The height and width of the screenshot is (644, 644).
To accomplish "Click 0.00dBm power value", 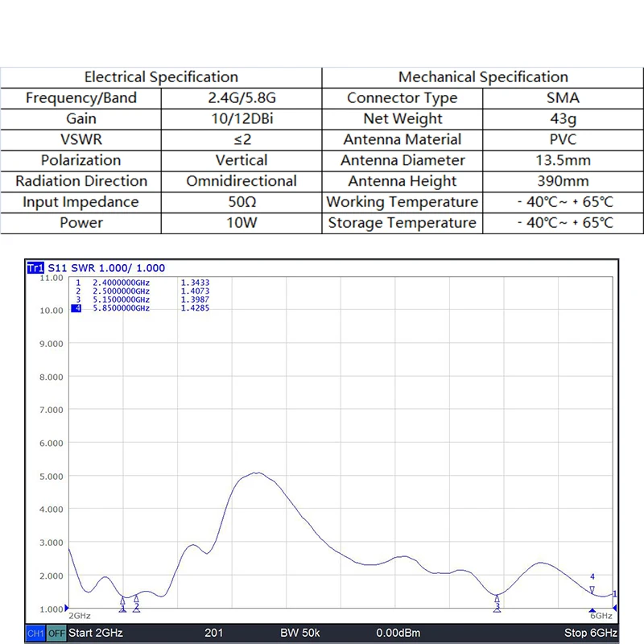I will coord(398,633).
